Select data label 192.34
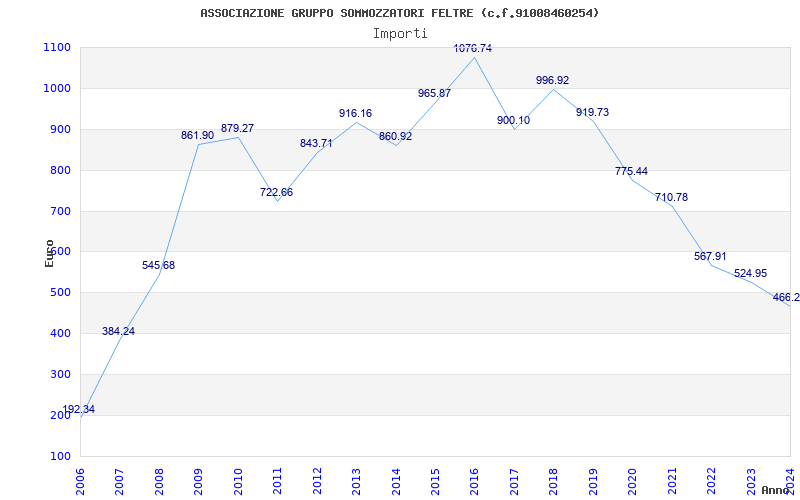This screenshot has width=800, height=500. (x=79, y=410)
